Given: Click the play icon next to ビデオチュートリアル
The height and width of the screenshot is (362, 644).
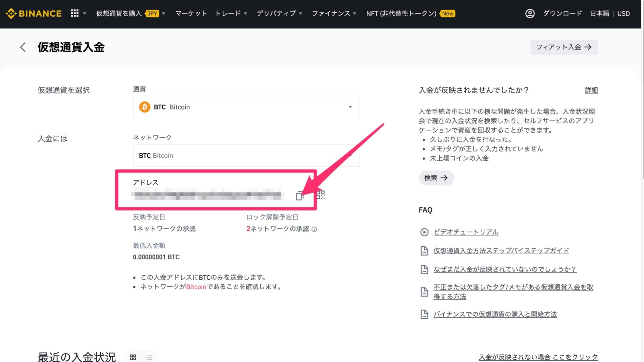Looking at the screenshot, I should pos(424,232).
